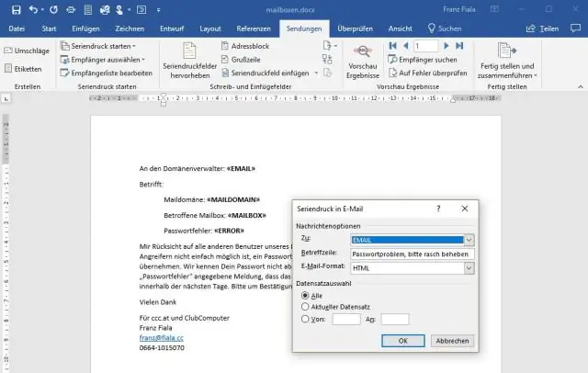Select the Aktueller Datensatz radio button
588x373 pixels.
click(305, 307)
